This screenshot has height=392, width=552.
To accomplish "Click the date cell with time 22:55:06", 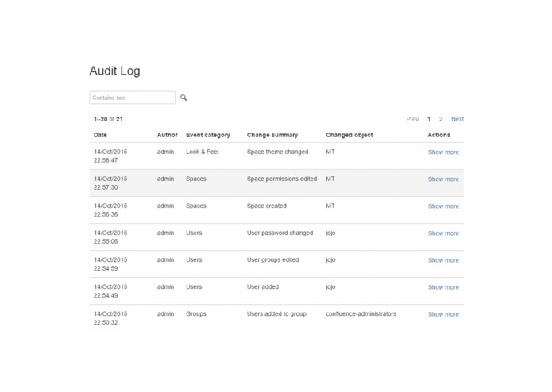I will coord(110,237).
